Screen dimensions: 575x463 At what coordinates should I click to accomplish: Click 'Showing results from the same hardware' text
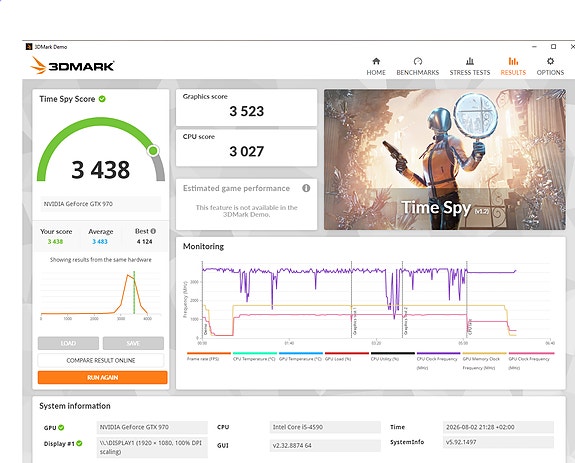click(100, 260)
